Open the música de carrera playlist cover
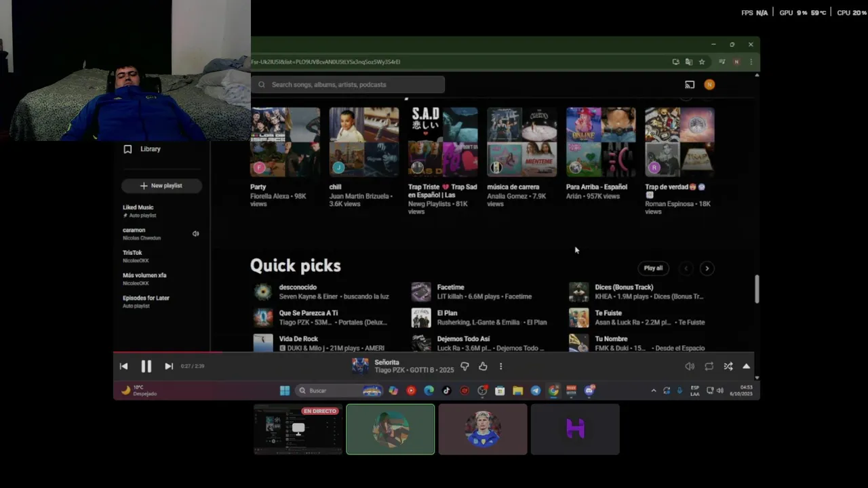This screenshot has height=488, width=868. pos(522,142)
